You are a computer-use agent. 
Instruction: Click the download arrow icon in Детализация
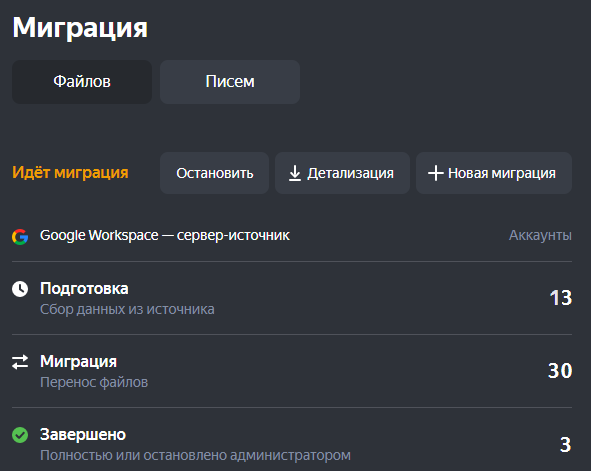(295, 173)
